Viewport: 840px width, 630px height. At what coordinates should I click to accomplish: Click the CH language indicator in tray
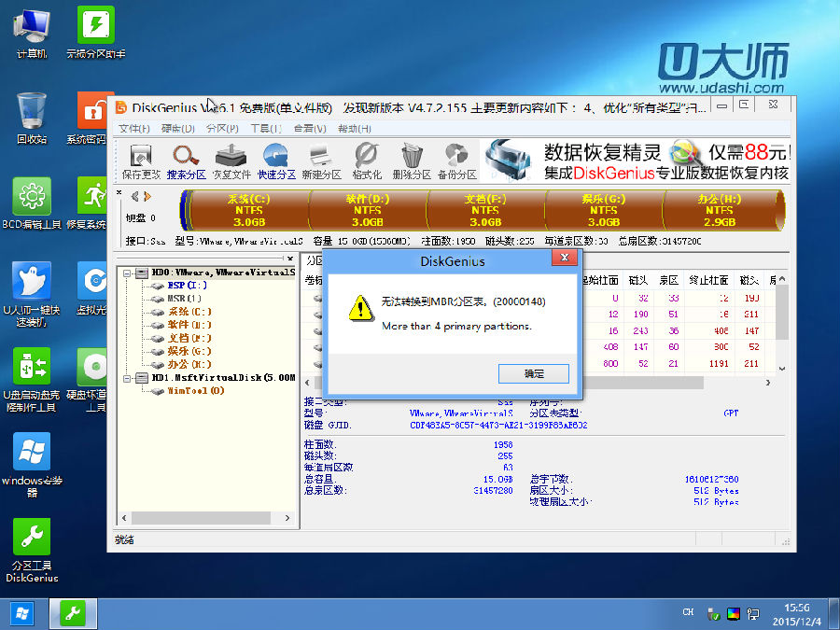pos(689,611)
